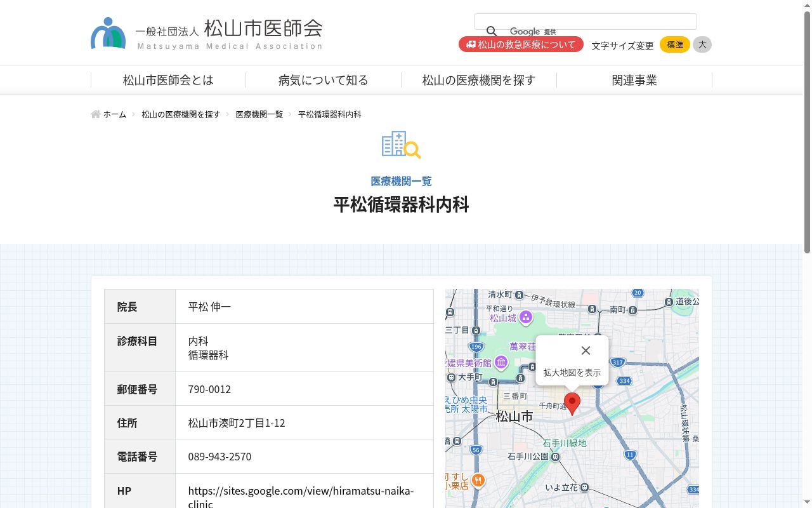Screen dimensions: 812x508
Task: Click the route 196 shield on map
Action: [476, 347]
